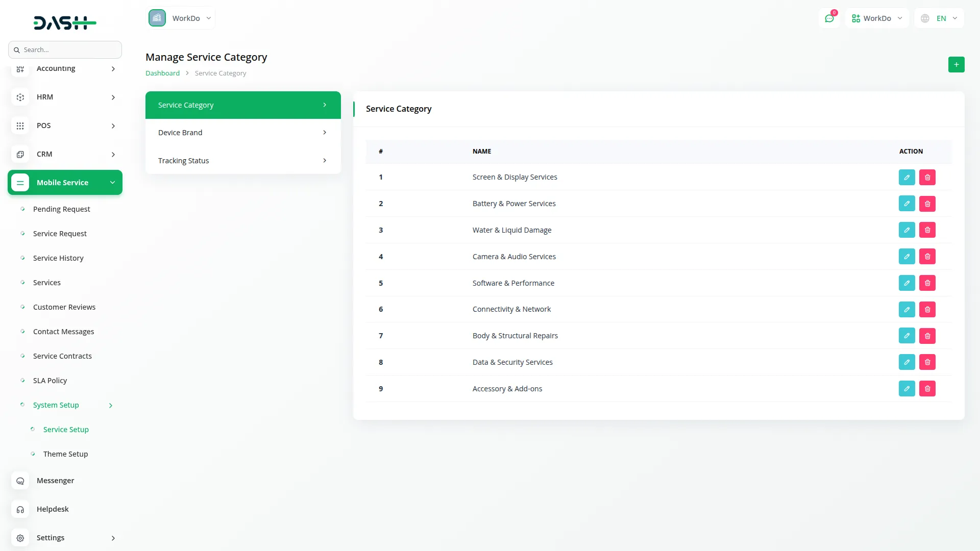Edit the Screen & Display Services category
Screen dimensions: 980x551
[906, 177]
